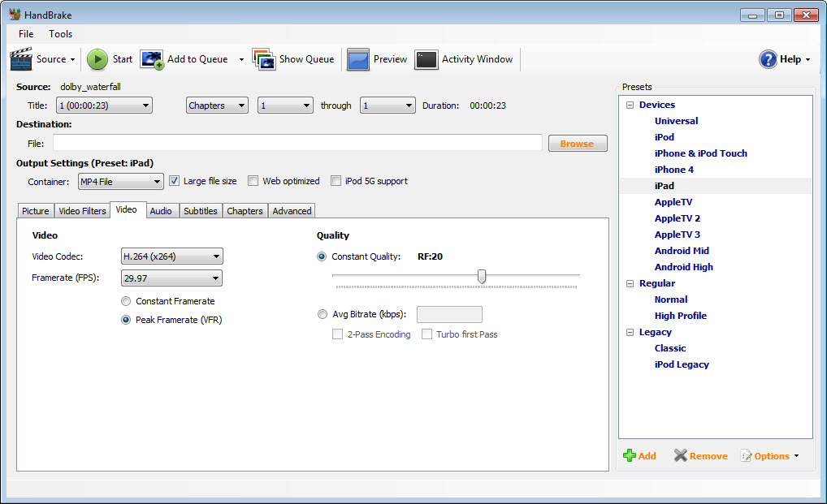Switch to the Advanced tab
This screenshot has width=827, height=504.
pyautogui.click(x=292, y=211)
